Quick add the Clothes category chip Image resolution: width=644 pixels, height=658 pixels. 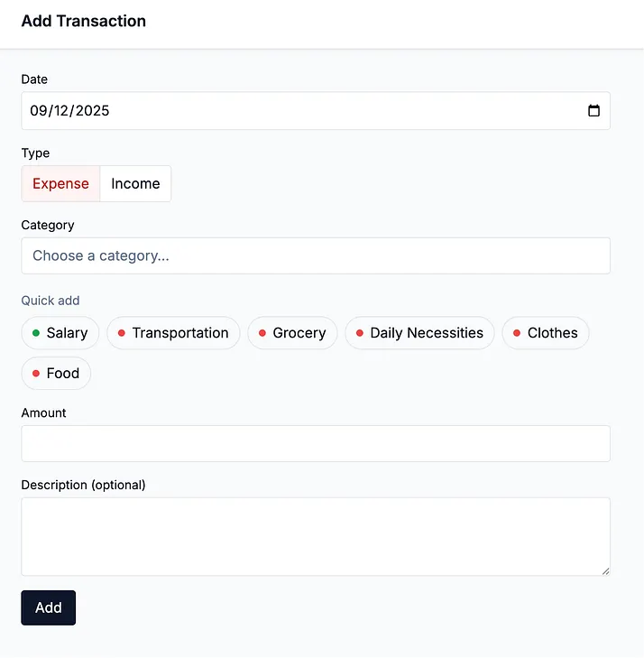(x=546, y=333)
